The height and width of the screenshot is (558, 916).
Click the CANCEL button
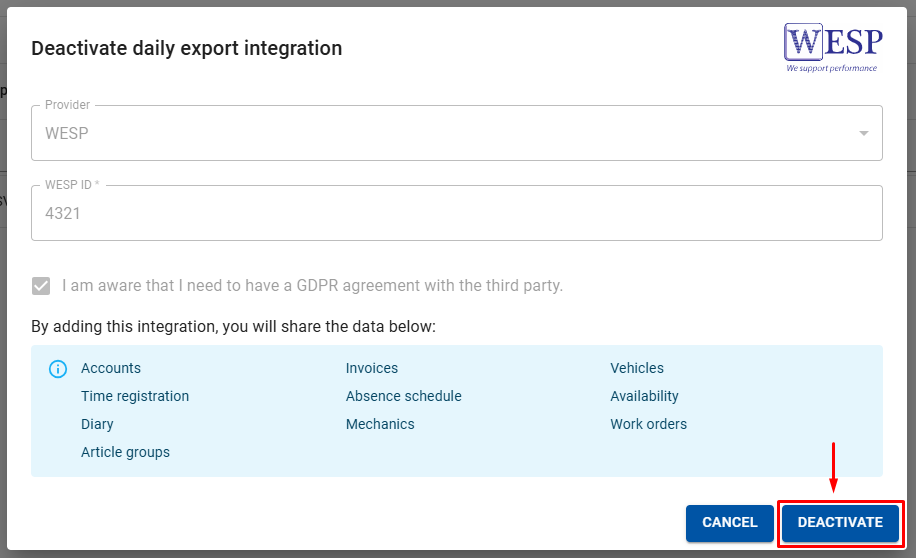pyautogui.click(x=730, y=523)
